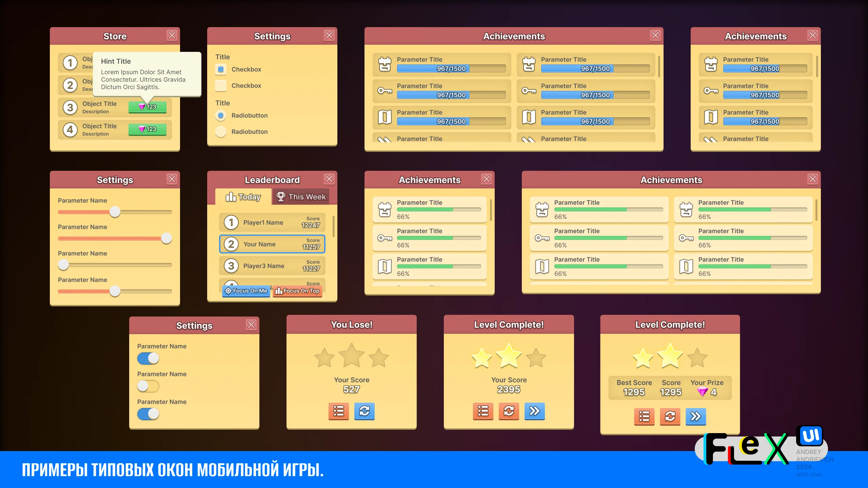Click the map icon in small green-bar Achievements window
Viewport: 868px width, 488px height.
coord(385,266)
